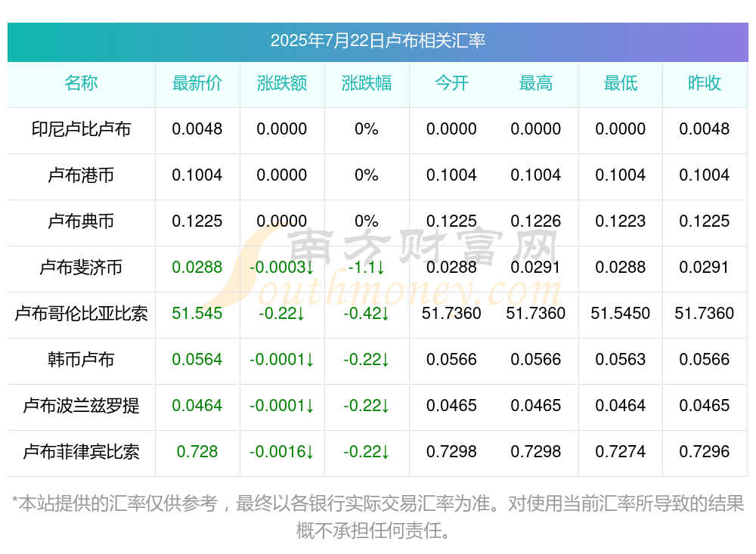Click opening price 51.7360 in 今开 column
The image size is (756, 554).
click(451, 314)
